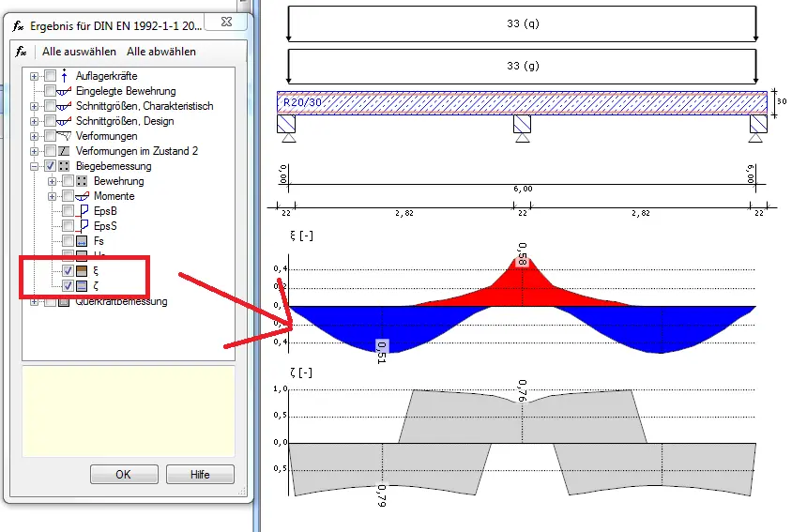Click the 6,00 total length dimension

(523, 189)
